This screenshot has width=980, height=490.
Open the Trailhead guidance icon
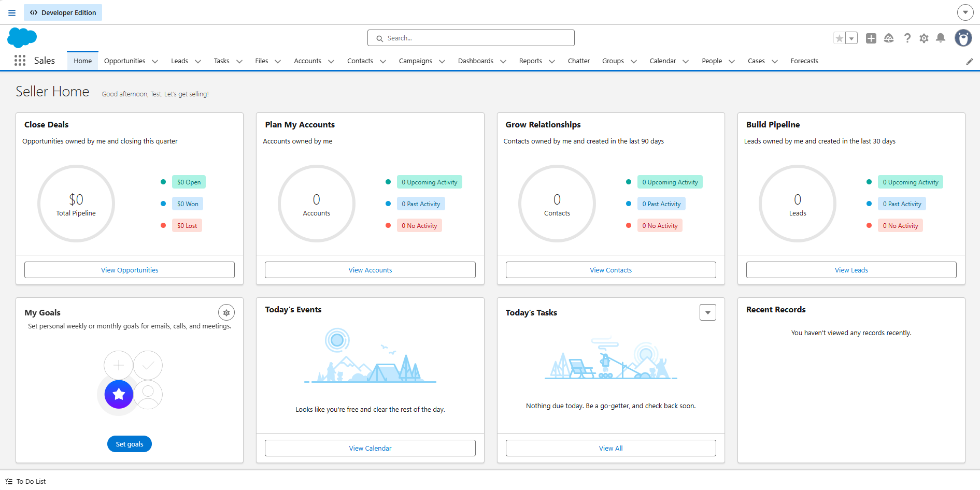tap(889, 38)
